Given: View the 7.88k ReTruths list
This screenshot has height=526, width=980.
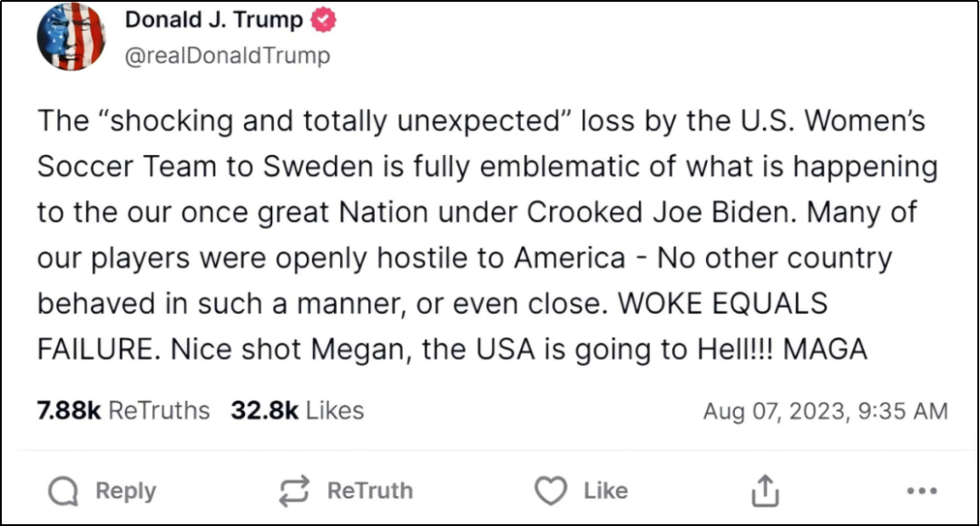Looking at the screenshot, I should pyautogui.click(x=122, y=411).
